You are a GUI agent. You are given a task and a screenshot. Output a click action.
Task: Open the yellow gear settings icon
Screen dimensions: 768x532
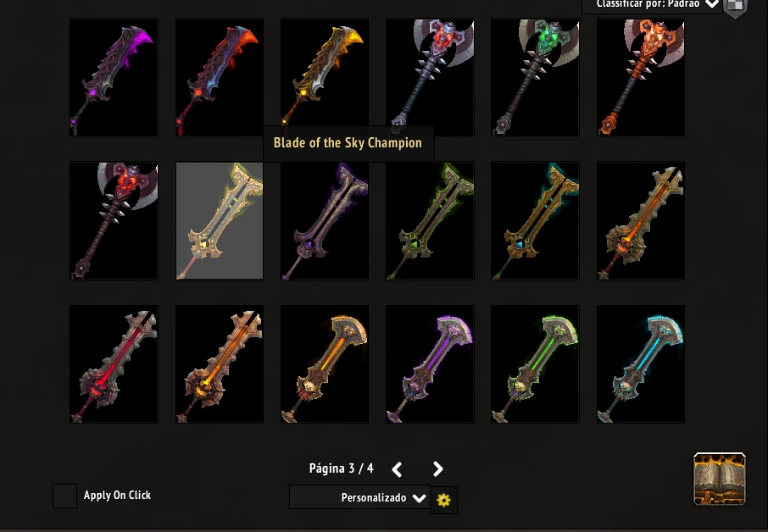point(443,500)
